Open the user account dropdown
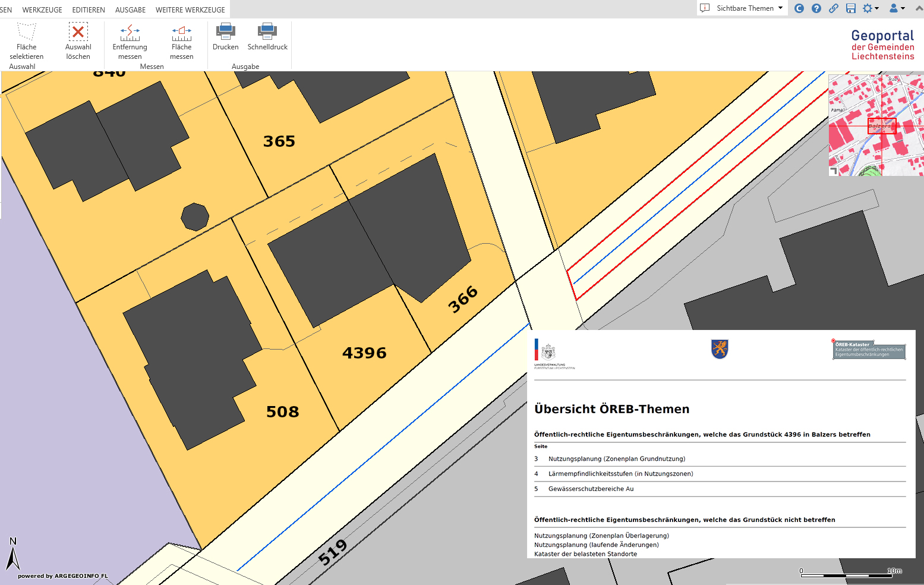 (896, 8)
